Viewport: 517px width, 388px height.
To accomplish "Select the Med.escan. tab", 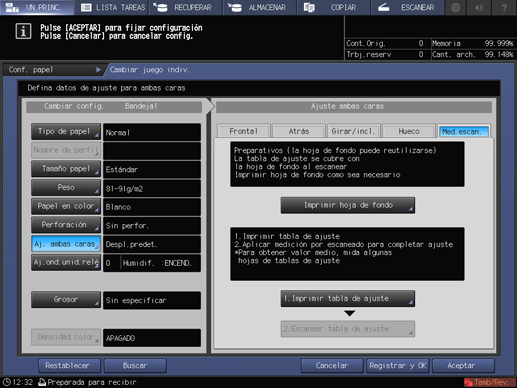I will coord(464,132).
